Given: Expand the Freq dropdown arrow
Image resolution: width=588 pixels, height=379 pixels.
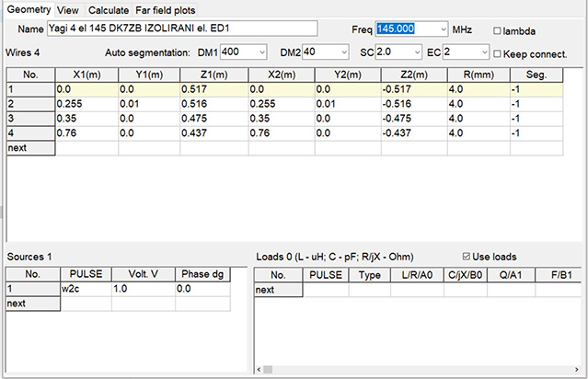Looking at the screenshot, I should tap(444, 29).
